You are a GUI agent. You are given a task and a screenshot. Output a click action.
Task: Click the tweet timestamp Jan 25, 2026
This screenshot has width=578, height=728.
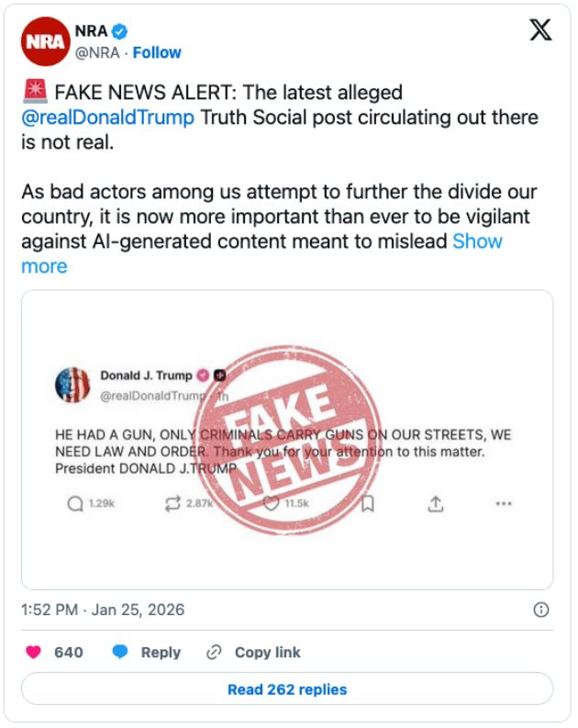click(103, 610)
